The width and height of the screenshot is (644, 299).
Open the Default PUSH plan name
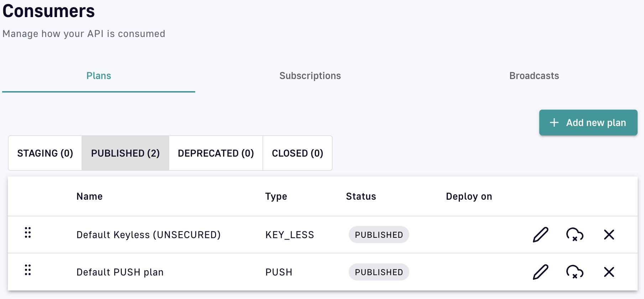pos(120,272)
